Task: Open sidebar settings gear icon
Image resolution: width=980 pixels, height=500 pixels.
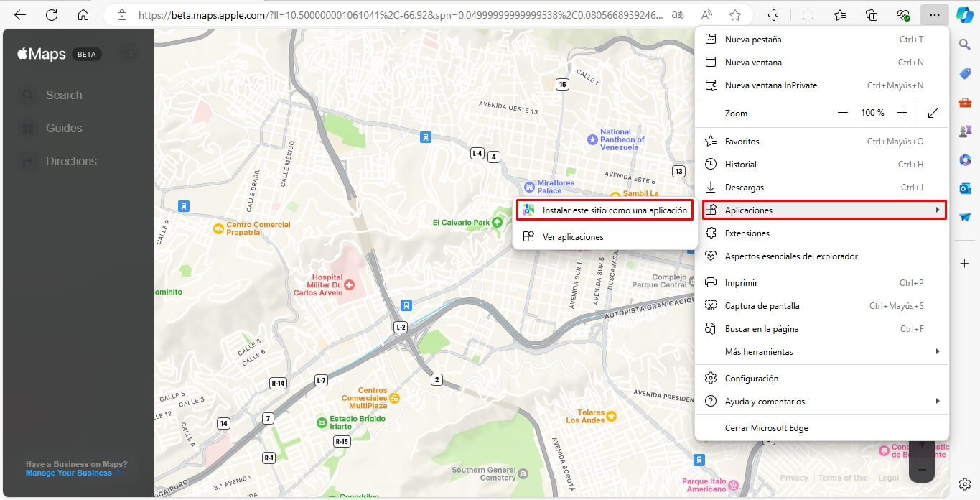Action: (x=965, y=484)
